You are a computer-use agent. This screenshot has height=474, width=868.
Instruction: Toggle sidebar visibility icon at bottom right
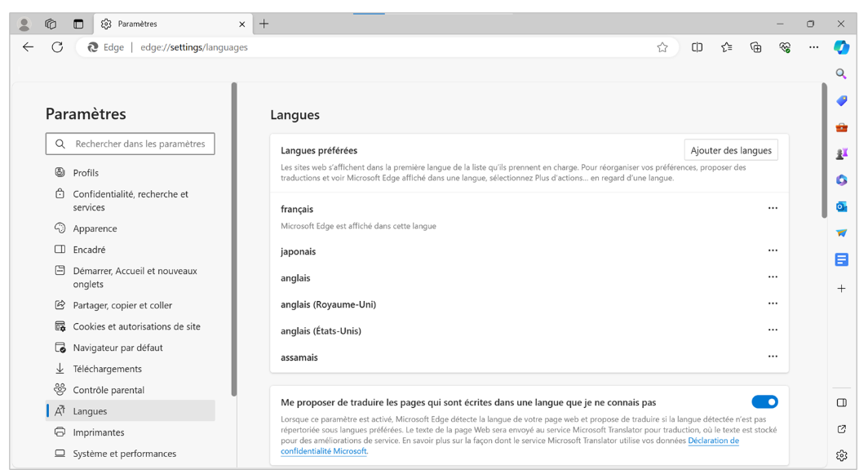click(x=841, y=402)
